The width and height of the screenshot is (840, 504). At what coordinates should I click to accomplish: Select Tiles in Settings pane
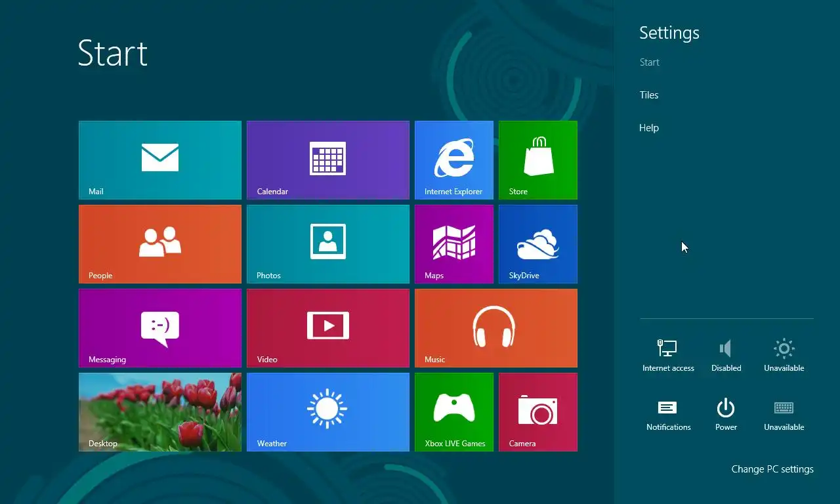pos(649,95)
